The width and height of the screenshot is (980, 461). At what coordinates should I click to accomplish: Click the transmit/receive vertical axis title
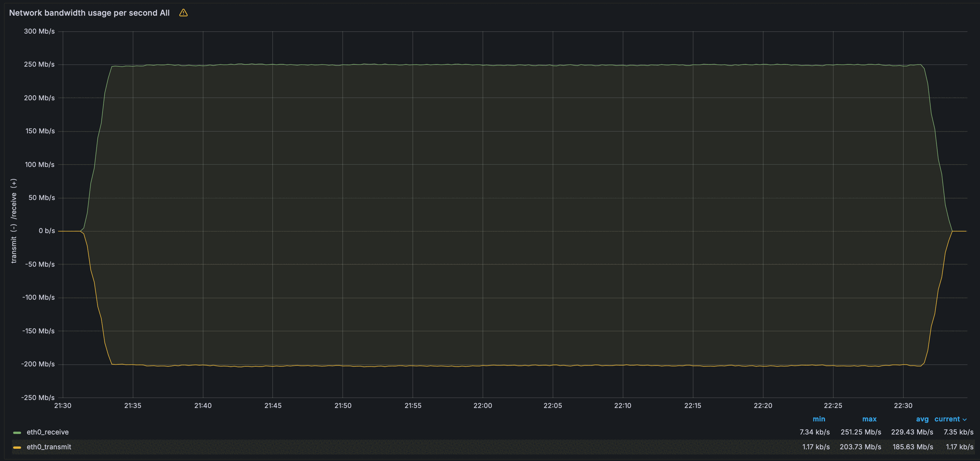click(14, 221)
